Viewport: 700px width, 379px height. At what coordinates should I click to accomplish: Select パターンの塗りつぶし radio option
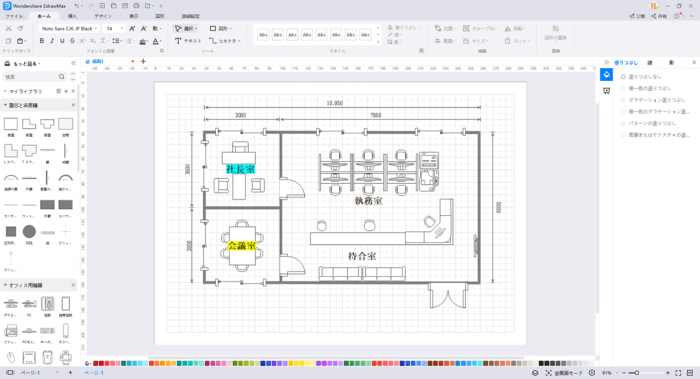coord(623,123)
